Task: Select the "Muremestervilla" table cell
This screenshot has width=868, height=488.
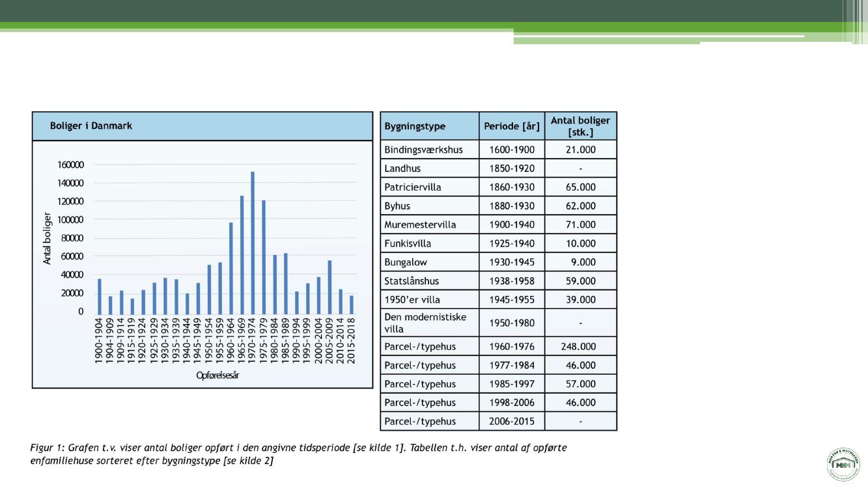Action: click(430, 224)
